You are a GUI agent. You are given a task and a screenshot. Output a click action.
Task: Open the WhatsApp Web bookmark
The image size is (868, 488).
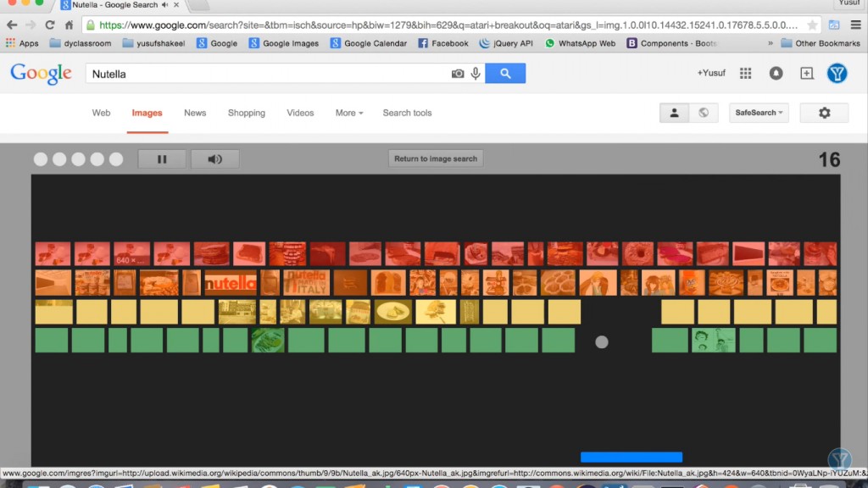[580, 43]
